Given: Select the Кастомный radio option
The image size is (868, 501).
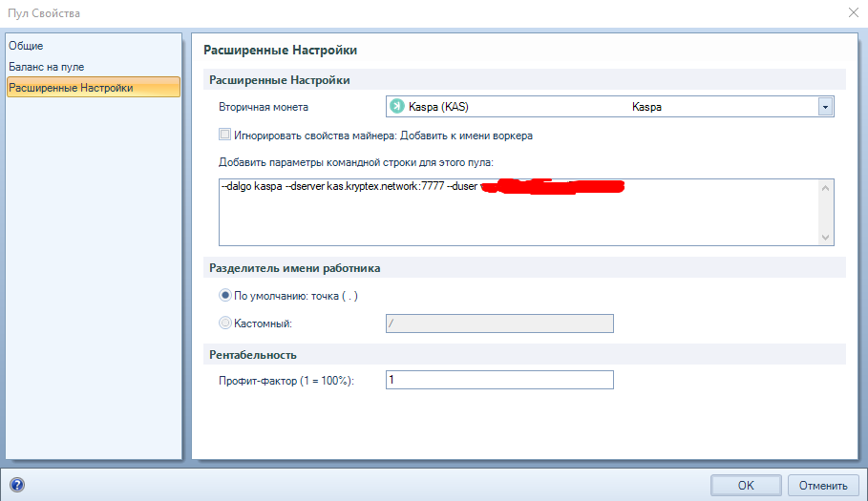Looking at the screenshot, I should (x=224, y=323).
